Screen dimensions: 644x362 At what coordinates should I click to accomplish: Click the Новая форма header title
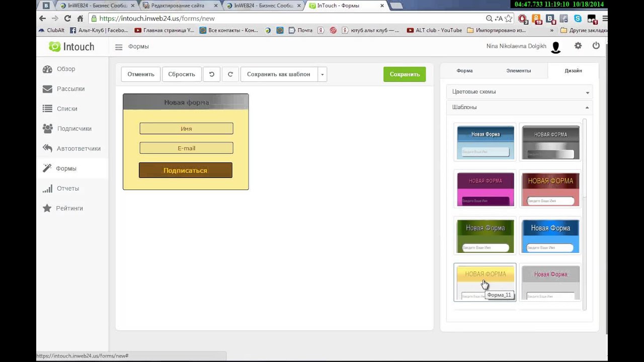[186, 103]
